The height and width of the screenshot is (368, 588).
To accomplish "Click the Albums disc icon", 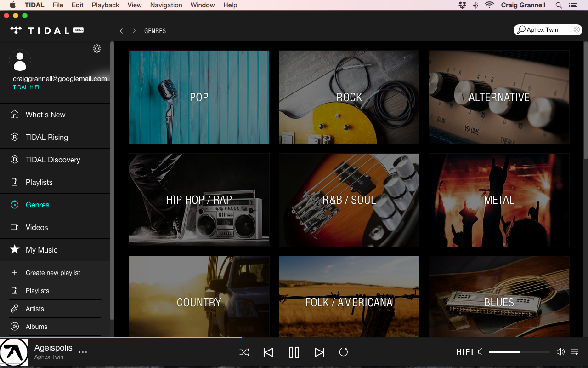I will (x=15, y=327).
